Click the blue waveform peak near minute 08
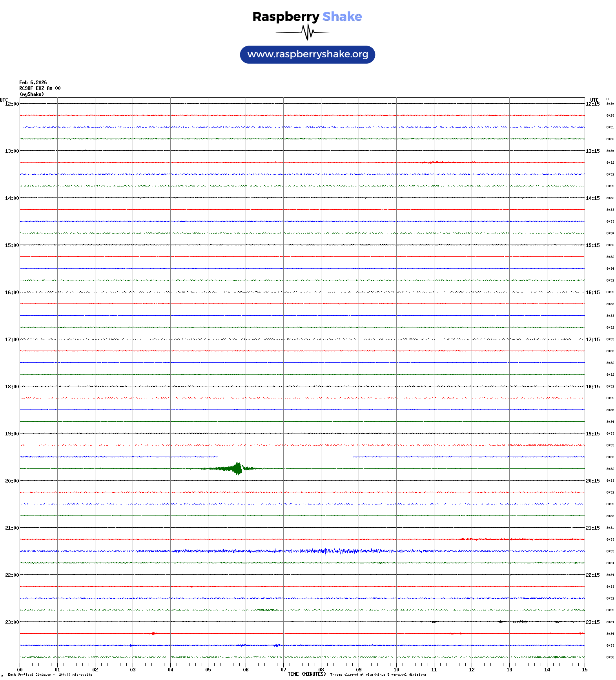Screen dimensions: 616x680 (325, 551)
